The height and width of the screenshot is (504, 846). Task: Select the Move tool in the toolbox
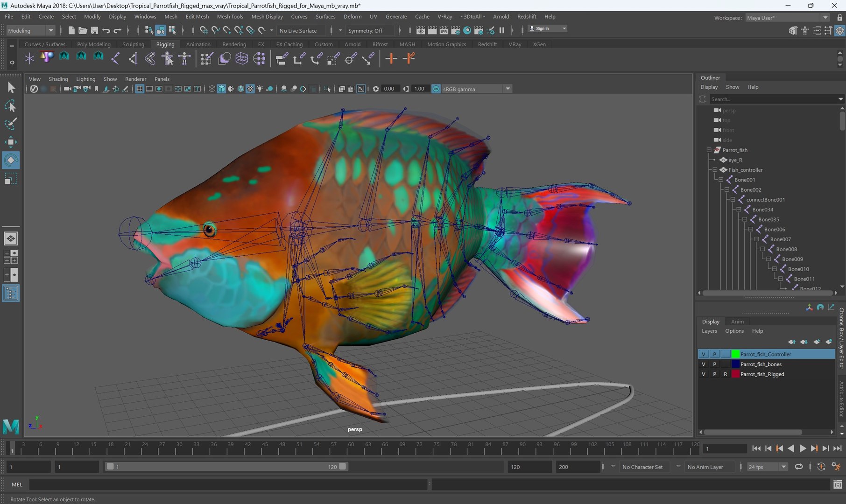(10, 142)
